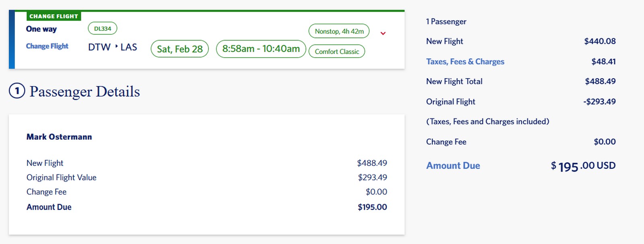Screen dimensions: 644x244
Task: Click the DTW to LAS route arrow
Action: click(x=116, y=47)
